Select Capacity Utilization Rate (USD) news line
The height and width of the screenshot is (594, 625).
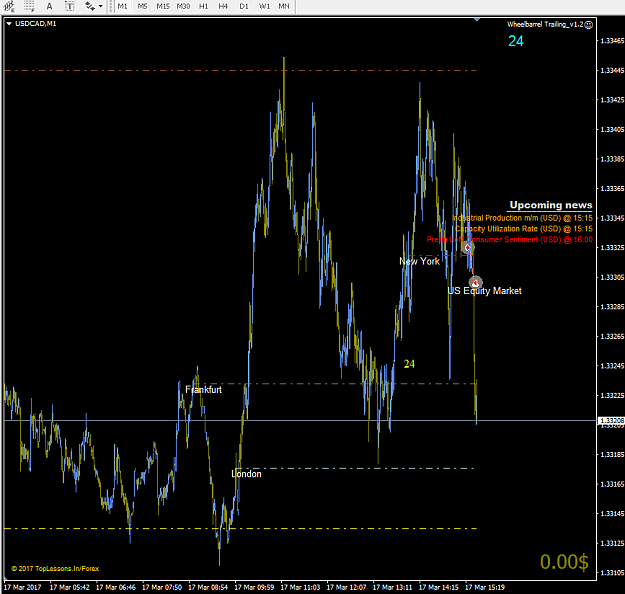(x=524, y=229)
